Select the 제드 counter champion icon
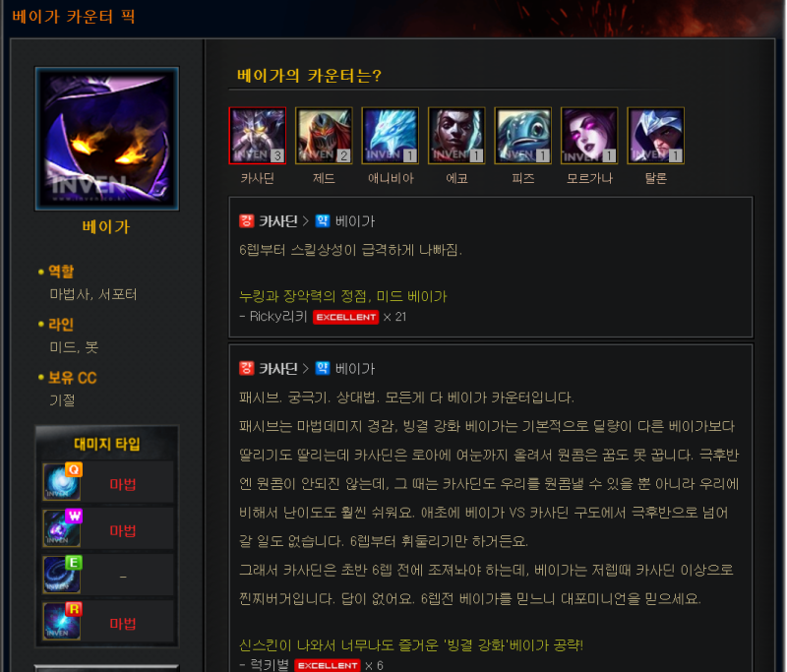The height and width of the screenshot is (672, 787). (x=324, y=136)
